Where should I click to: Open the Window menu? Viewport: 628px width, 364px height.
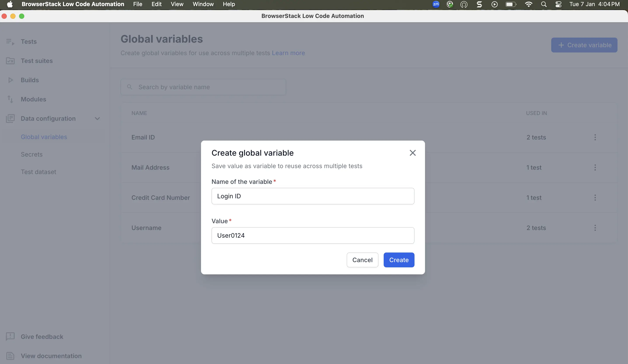pyautogui.click(x=203, y=4)
